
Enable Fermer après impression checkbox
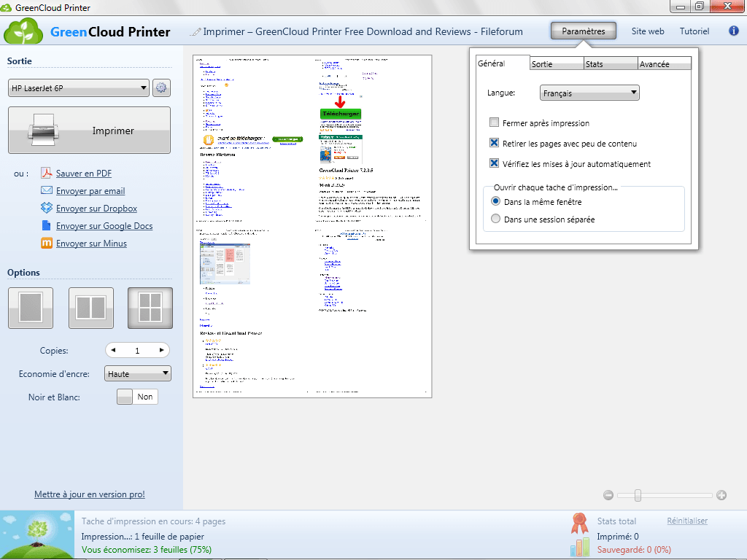494,122
